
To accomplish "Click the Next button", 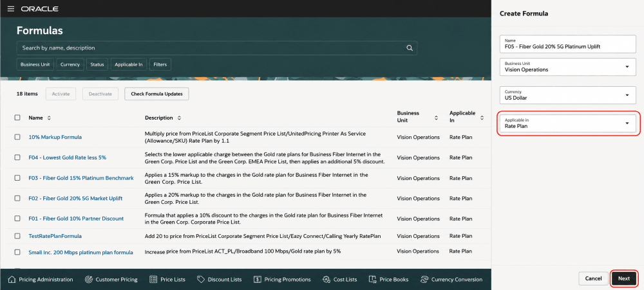I will coord(624,278).
